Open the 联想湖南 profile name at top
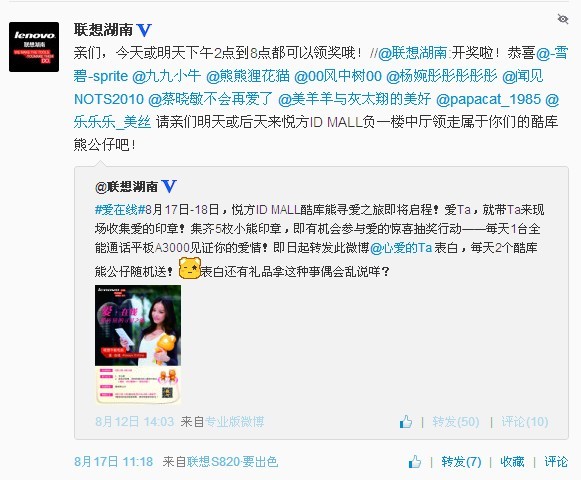This screenshot has height=480, width=581. pos(103,30)
